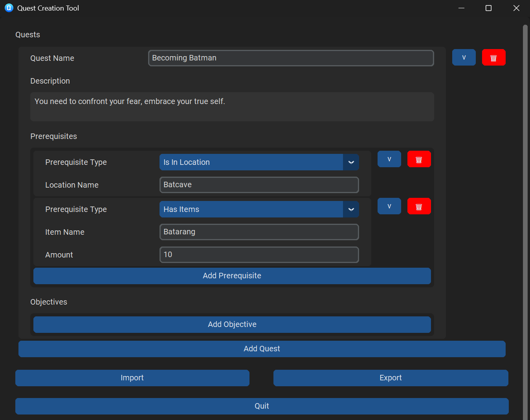Delete the Has Items prerequisite
Image resolution: width=530 pixels, height=420 pixels.
(419, 206)
